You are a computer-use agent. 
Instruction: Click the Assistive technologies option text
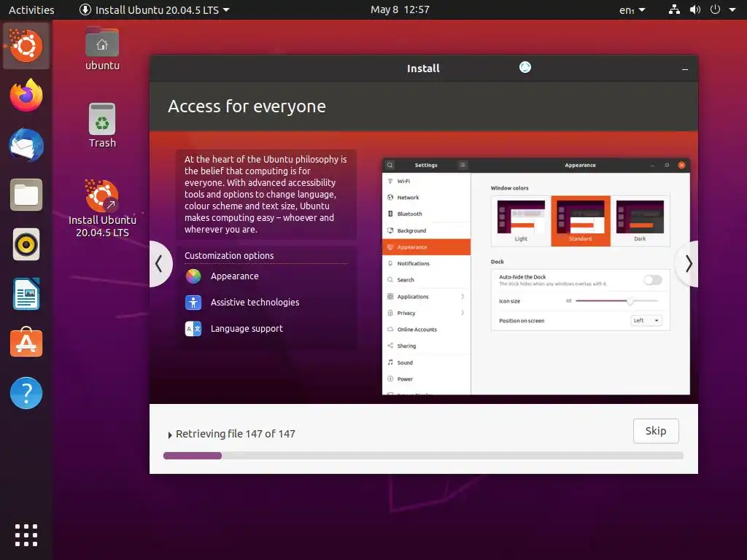click(255, 303)
